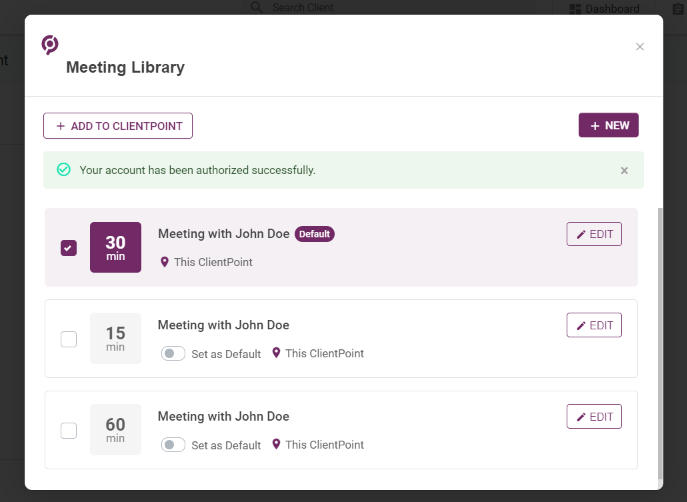This screenshot has width=687, height=502.
Task: Click the green success checkmark icon
Action: pyautogui.click(x=64, y=170)
